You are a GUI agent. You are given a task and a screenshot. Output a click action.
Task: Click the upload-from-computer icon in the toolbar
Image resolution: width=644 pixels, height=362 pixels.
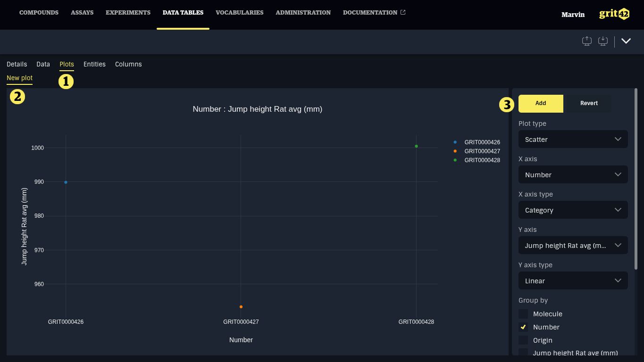pyautogui.click(x=587, y=41)
